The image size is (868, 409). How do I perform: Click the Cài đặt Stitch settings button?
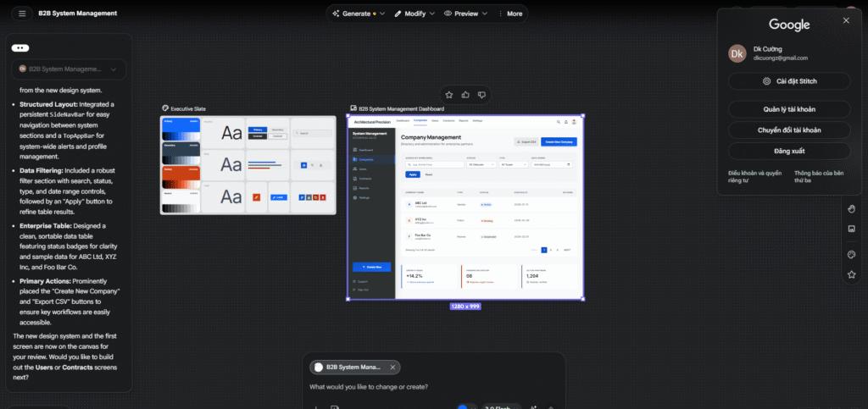[789, 81]
